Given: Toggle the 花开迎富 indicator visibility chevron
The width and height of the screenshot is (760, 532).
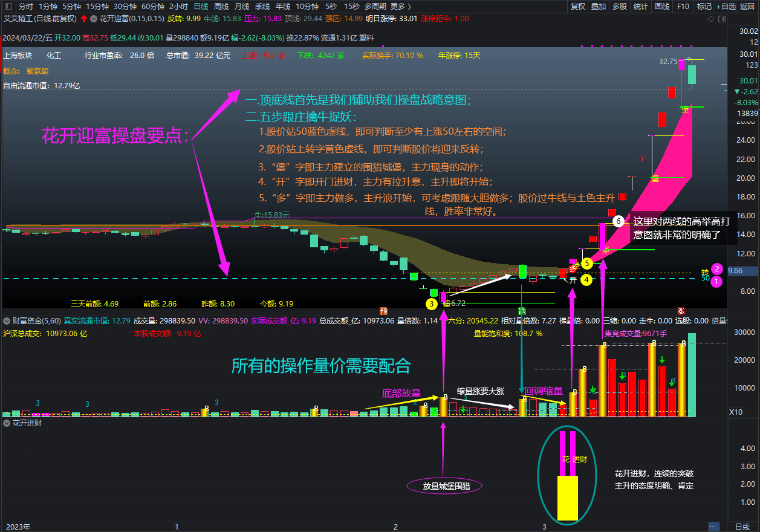Looking at the screenshot, I should click(x=94, y=19).
